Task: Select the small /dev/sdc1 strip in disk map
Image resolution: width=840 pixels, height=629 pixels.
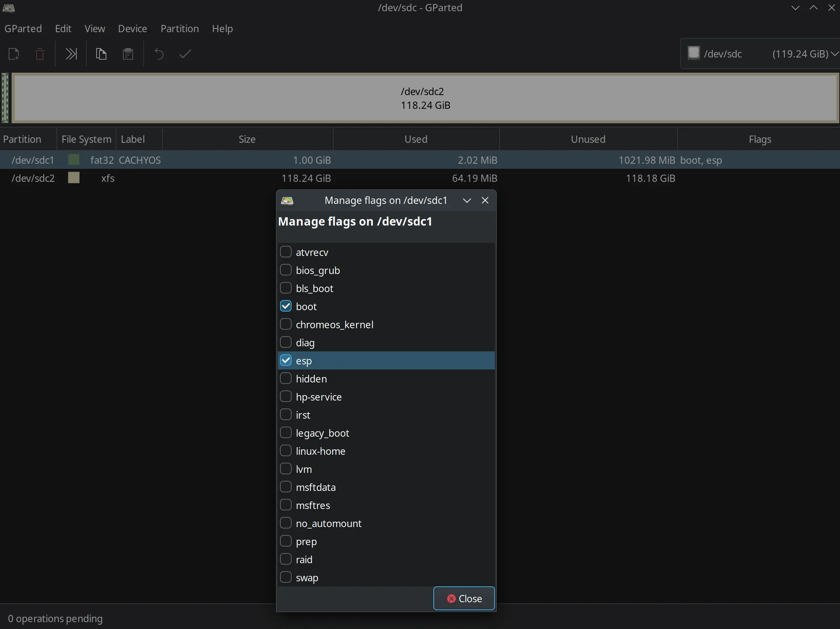Action: tap(5, 98)
